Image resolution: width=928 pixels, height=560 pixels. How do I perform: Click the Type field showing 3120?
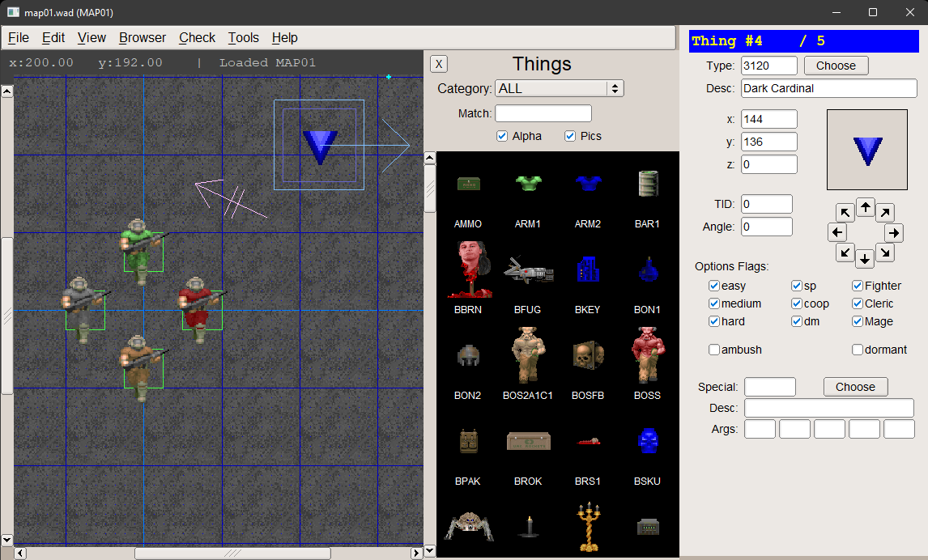click(x=768, y=66)
